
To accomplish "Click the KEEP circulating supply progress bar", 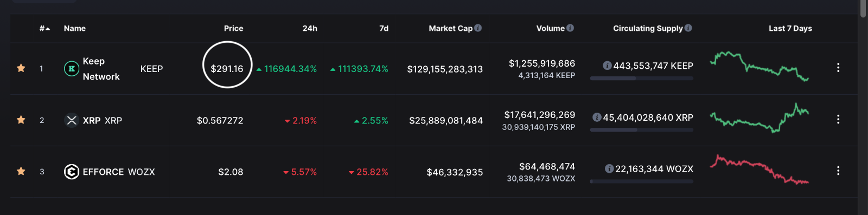I will click(642, 79).
